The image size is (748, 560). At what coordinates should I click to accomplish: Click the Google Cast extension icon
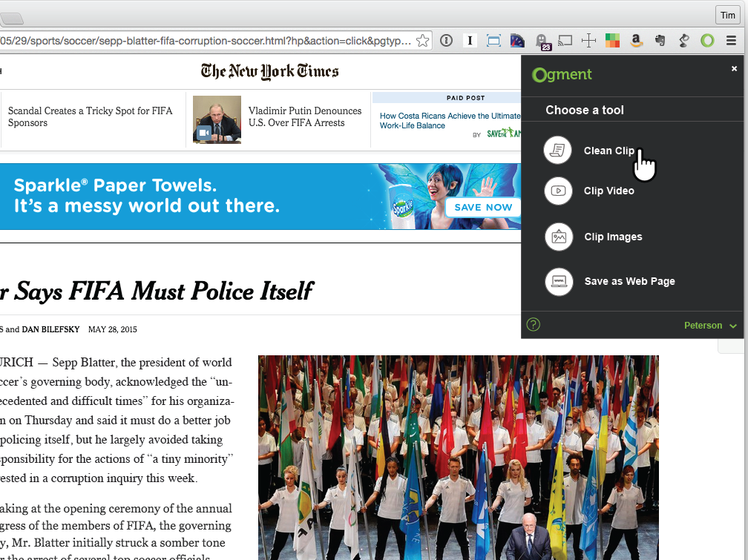coord(565,41)
